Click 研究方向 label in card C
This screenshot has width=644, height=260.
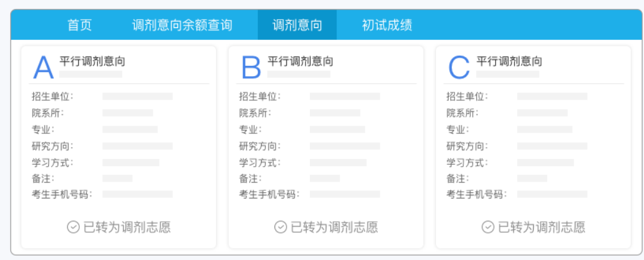(x=467, y=146)
